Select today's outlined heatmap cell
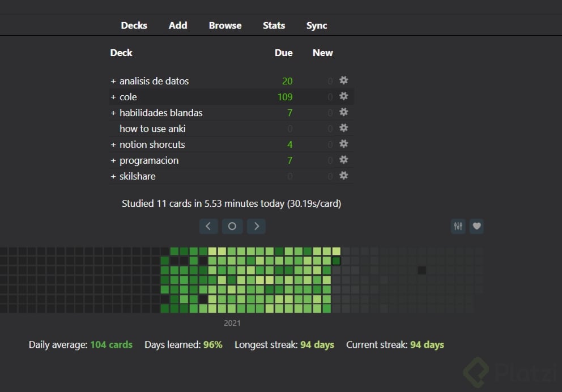This screenshot has width=562, height=392. coord(336,261)
